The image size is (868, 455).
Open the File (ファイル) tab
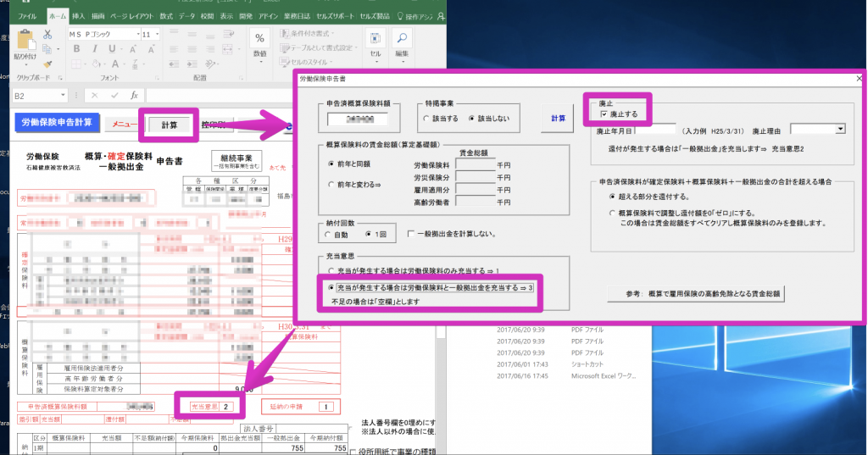click(x=27, y=16)
